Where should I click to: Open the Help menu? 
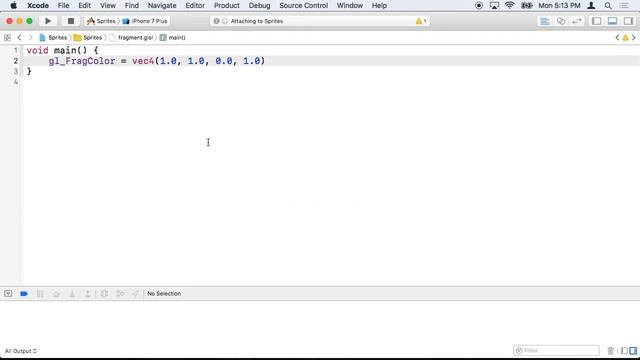pyautogui.click(x=379, y=6)
